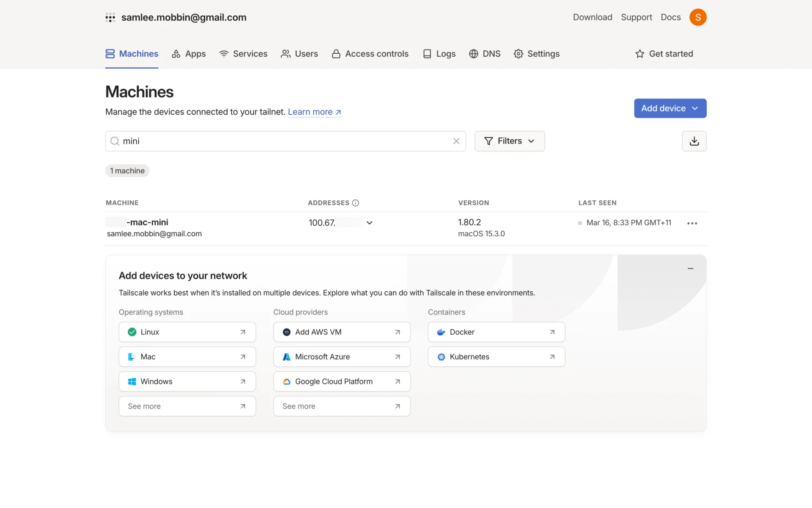Open the Filters dropdown
Viewport: 812px width, 508px height.
click(509, 141)
